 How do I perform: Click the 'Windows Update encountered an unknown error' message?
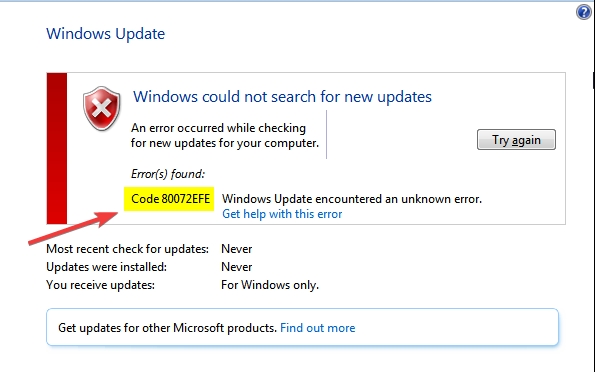coord(352,199)
